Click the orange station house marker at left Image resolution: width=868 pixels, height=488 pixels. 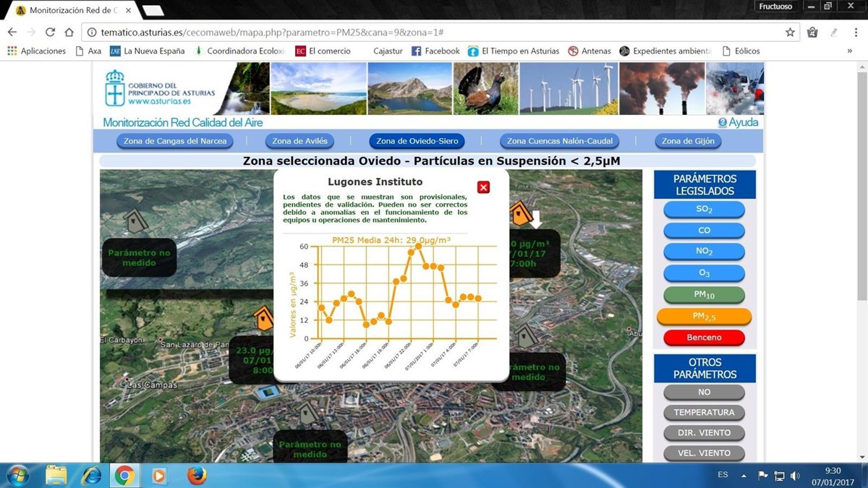[264, 317]
